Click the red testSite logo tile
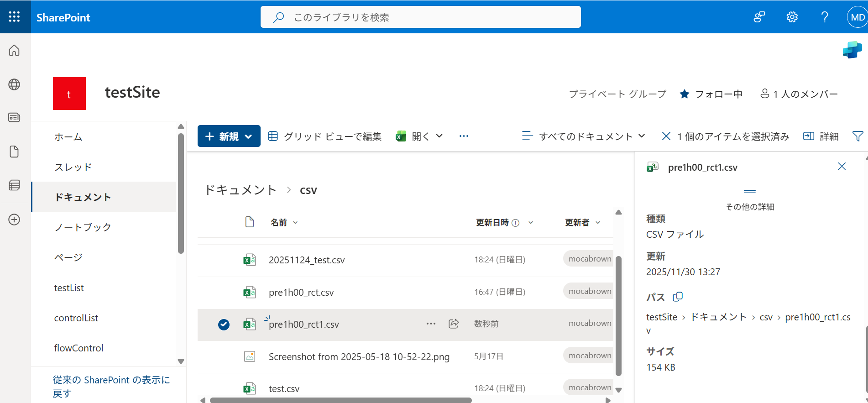The height and width of the screenshot is (403, 868). (69, 94)
